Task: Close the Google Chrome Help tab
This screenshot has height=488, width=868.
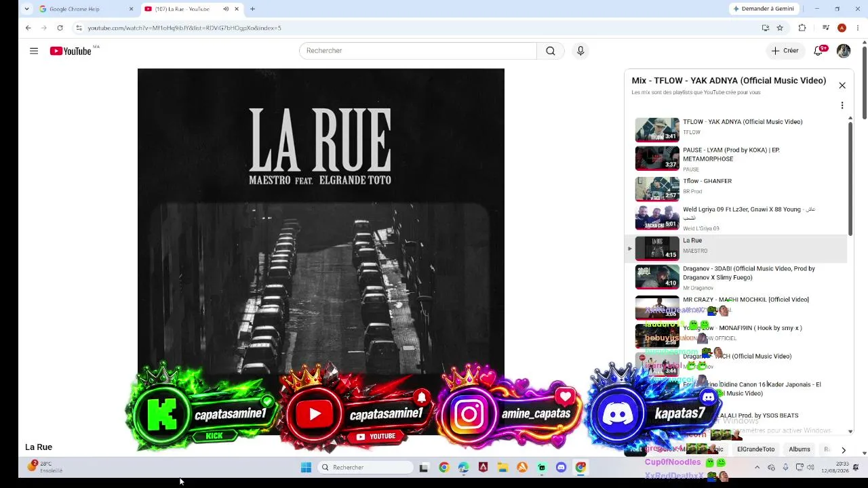Action: (131, 9)
